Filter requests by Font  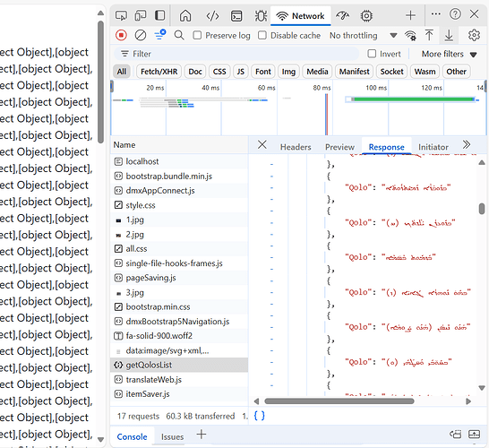(x=263, y=72)
